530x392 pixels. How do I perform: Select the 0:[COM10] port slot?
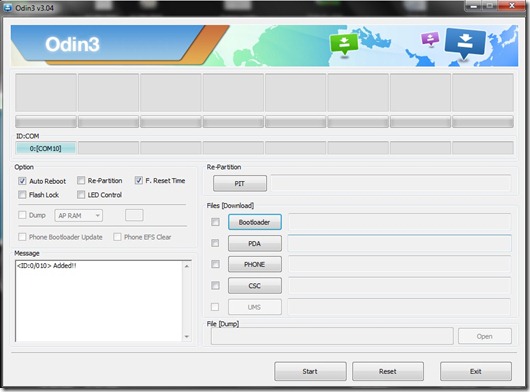point(46,148)
